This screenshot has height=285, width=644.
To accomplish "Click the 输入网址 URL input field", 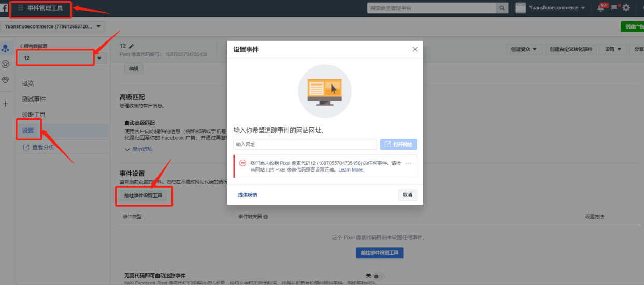I will click(305, 145).
